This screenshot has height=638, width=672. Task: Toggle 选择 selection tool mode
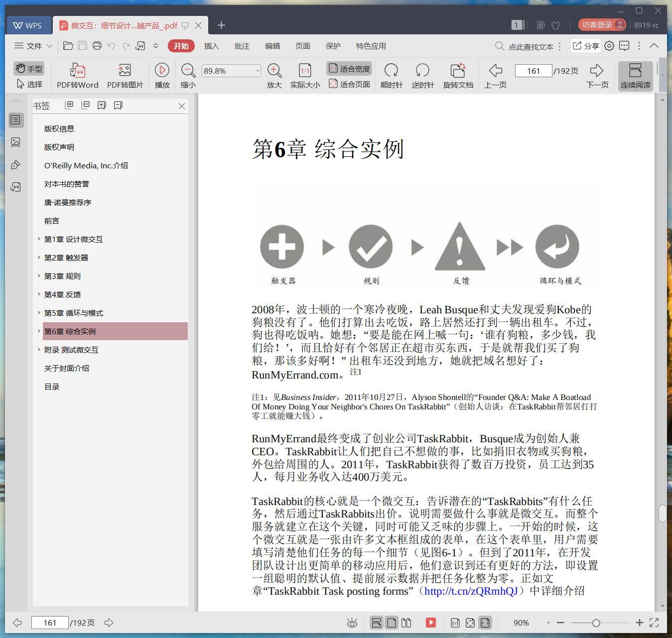pos(29,84)
